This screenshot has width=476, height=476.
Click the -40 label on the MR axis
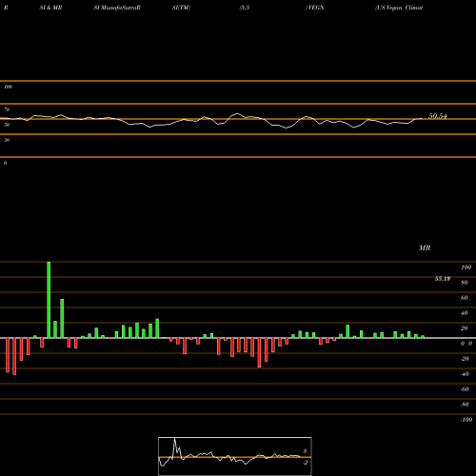coord(465,374)
